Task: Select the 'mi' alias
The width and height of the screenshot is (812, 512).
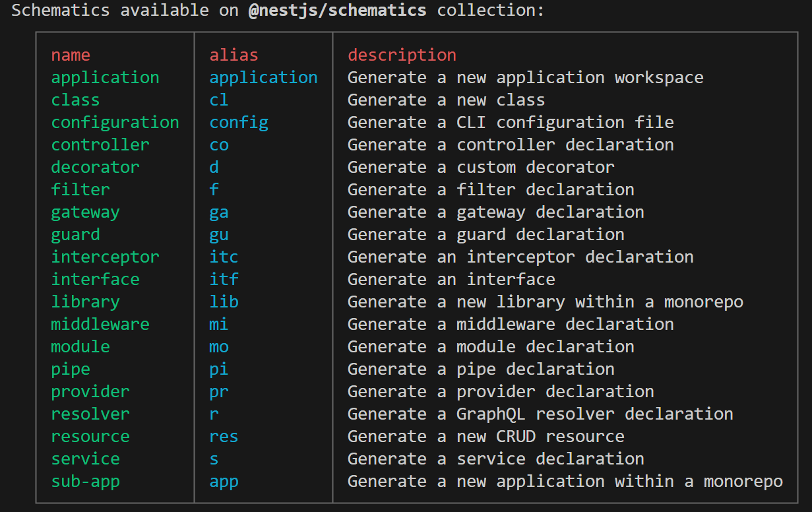Action: coord(219,325)
